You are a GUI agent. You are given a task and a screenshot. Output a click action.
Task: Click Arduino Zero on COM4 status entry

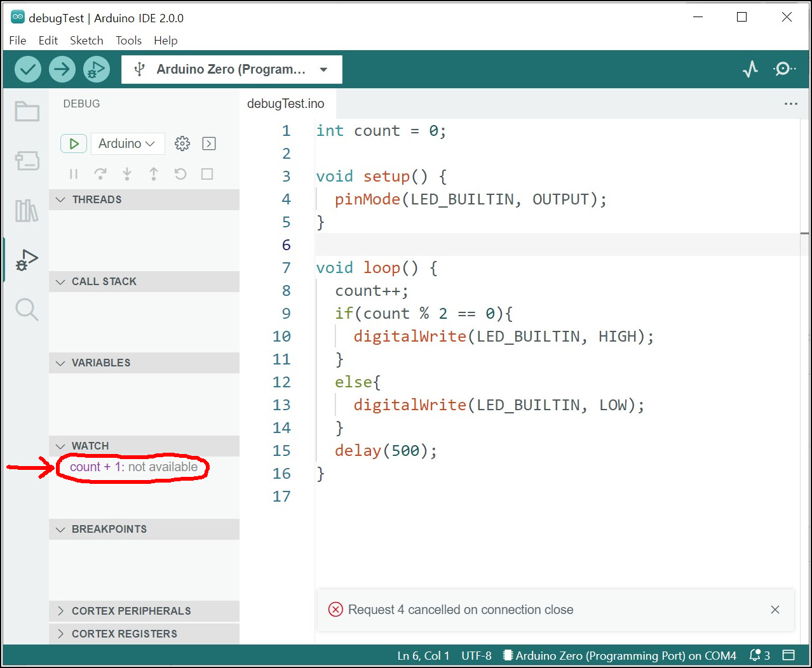coord(619,655)
